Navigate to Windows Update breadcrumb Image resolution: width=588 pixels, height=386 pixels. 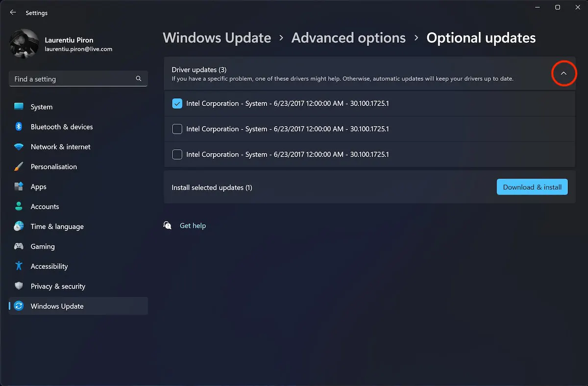pyautogui.click(x=217, y=38)
